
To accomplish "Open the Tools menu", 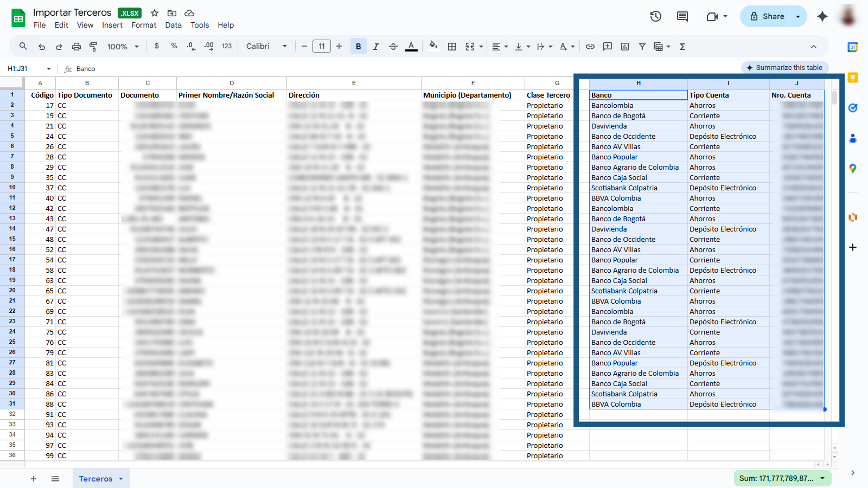I will (x=200, y=25).
